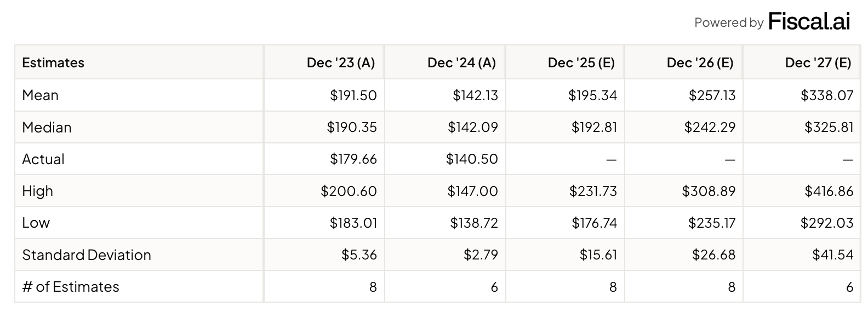The width and height of the screenshot is (868, 312).
Task: Click the Low row label
Action: [36, 223]
